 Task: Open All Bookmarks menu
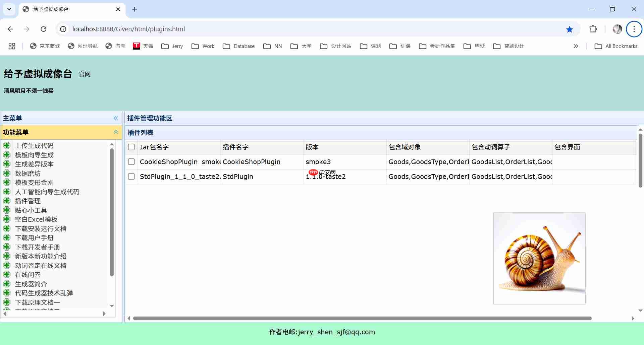point(616,46)
